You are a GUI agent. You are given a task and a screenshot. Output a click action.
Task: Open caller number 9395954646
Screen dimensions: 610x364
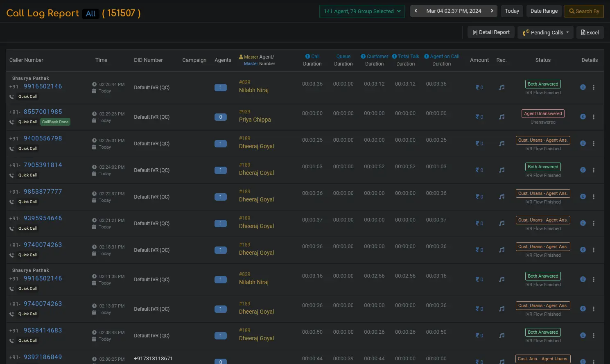click(43, 218)
